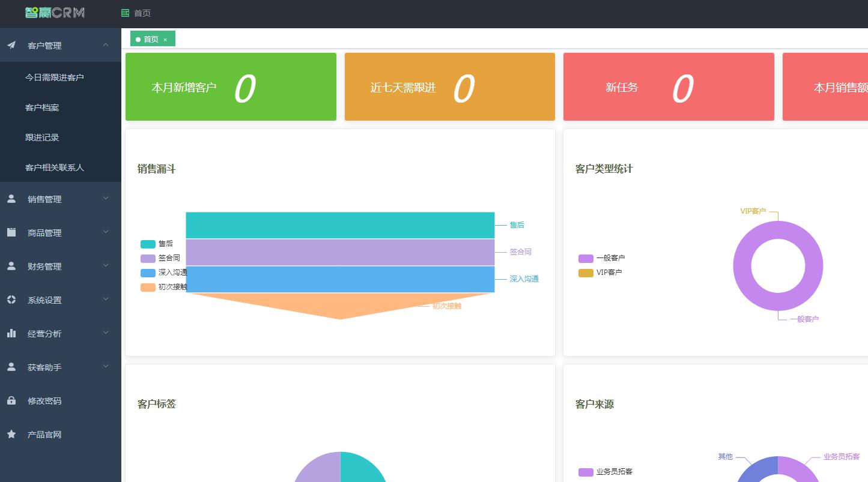Click the menu icon beside 首页 in header

pos(125,13)
